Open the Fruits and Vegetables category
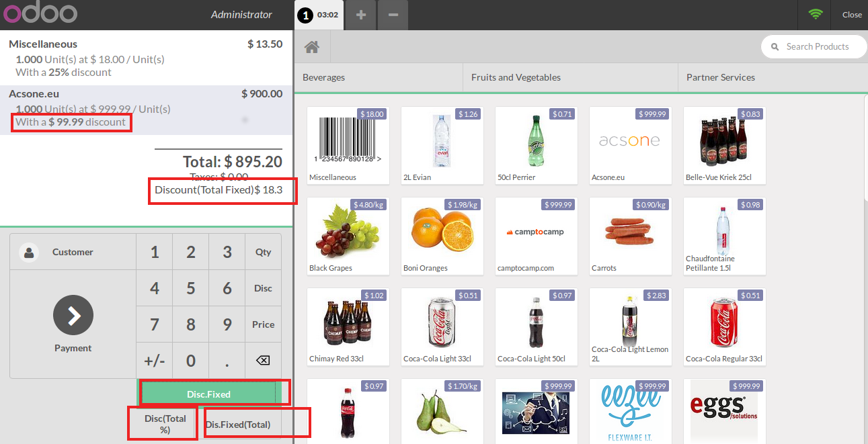 570,77
